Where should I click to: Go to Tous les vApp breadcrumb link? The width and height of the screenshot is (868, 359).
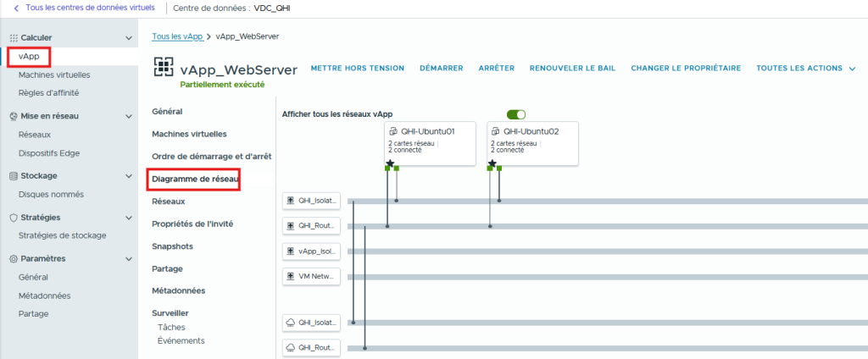pyautogui.click(x=175, y=37)
